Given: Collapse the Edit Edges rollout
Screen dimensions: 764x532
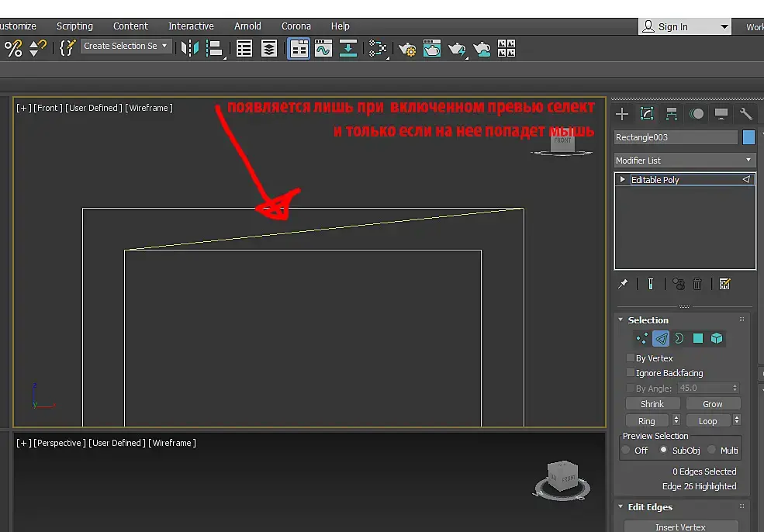Looking at the screenshot, I should point(621,506).
